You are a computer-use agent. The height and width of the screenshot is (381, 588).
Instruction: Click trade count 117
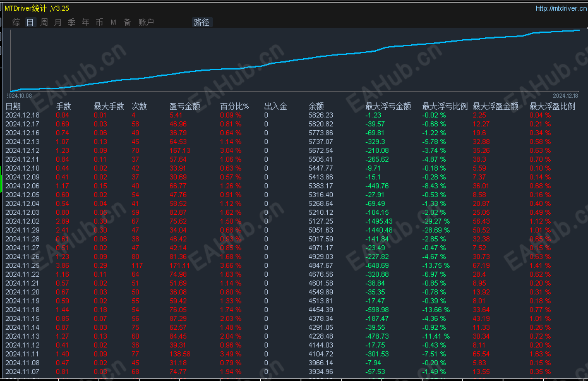click(x=137, y=265)
